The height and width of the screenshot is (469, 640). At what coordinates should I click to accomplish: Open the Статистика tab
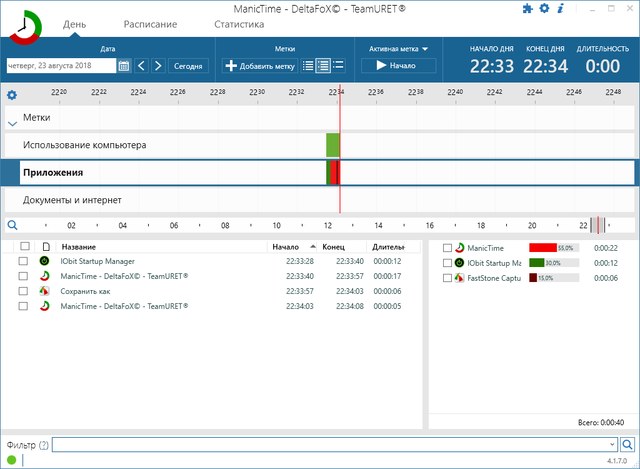point(239,23)
